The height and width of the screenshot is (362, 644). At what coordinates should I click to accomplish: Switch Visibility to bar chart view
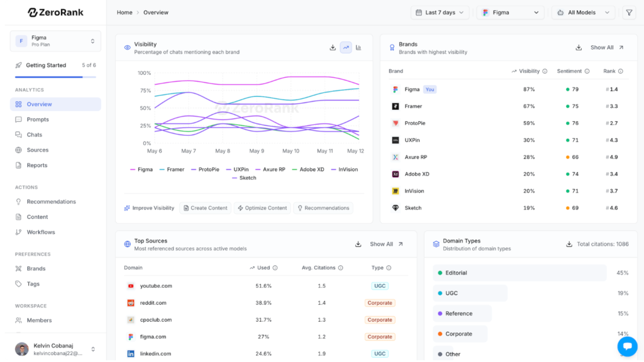pos(358,48)
